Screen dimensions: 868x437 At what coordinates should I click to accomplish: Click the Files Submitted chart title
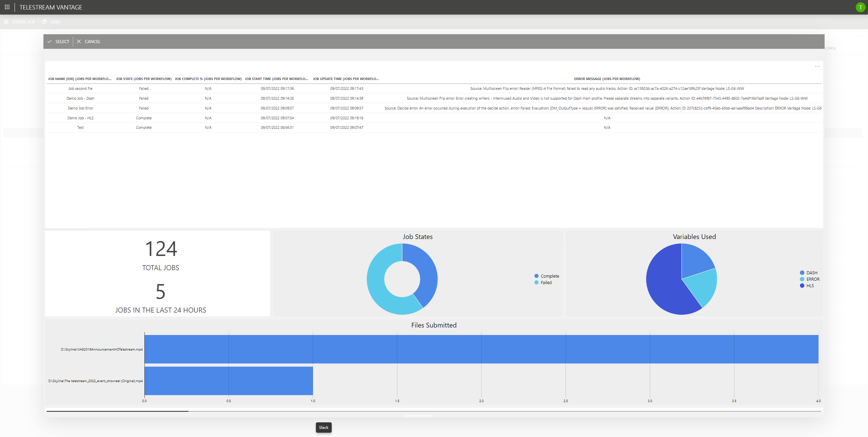(x=434, y=325)
